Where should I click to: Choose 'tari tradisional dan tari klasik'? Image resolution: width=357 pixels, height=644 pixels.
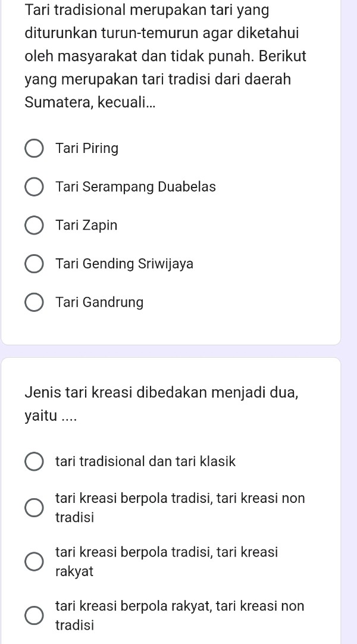[34, 461]
